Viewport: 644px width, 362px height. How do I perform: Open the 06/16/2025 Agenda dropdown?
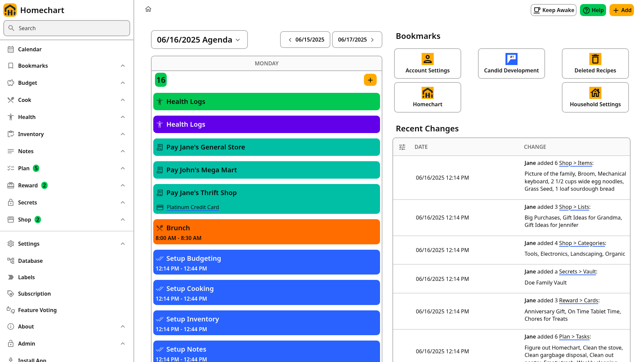pyautogui.click(x=199, y=40)
